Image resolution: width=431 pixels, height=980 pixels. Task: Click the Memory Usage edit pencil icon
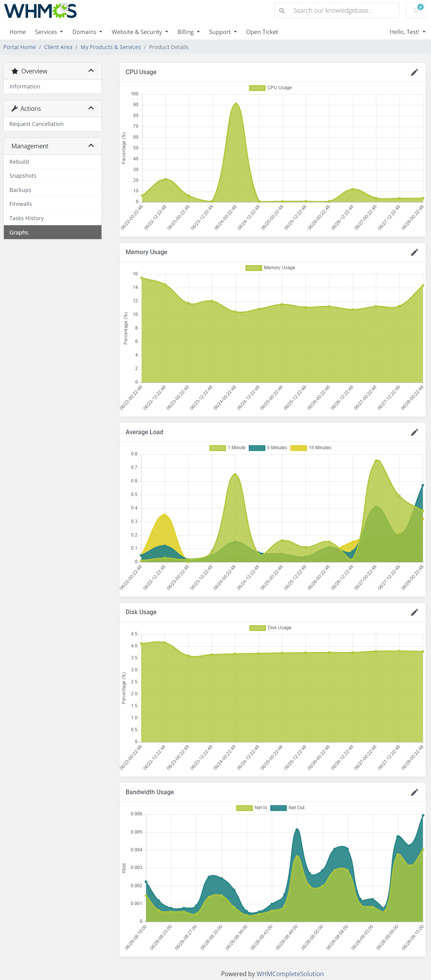pos(414,252)
